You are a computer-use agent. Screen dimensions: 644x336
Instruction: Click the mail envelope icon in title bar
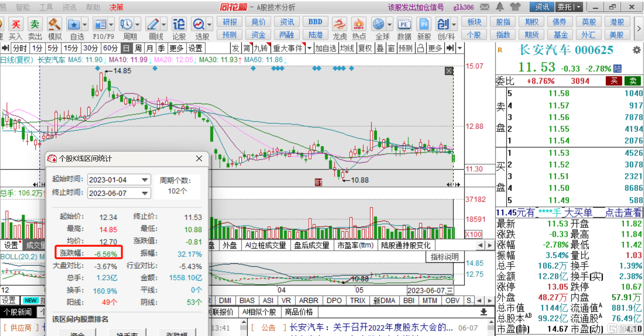pos(485,7)
